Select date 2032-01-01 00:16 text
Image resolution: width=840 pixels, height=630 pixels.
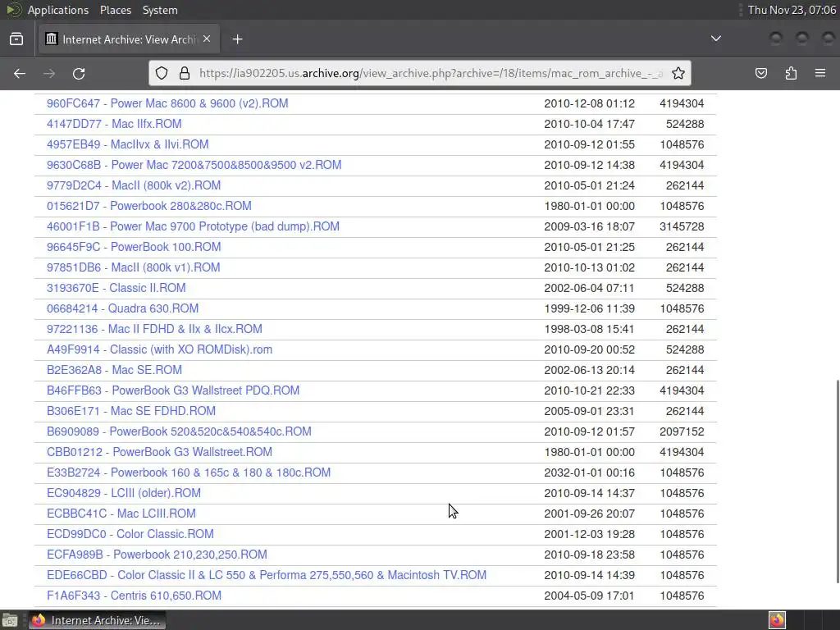(x=589, y=472)
